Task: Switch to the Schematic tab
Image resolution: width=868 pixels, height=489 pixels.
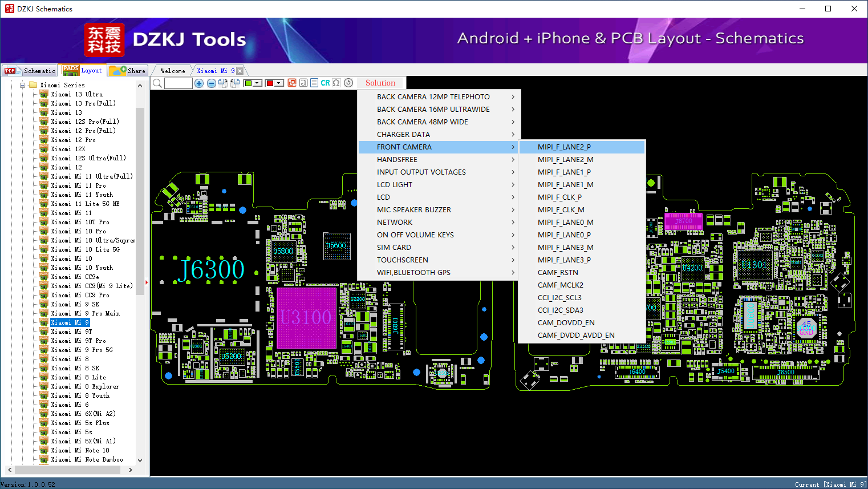Action: 30,71
